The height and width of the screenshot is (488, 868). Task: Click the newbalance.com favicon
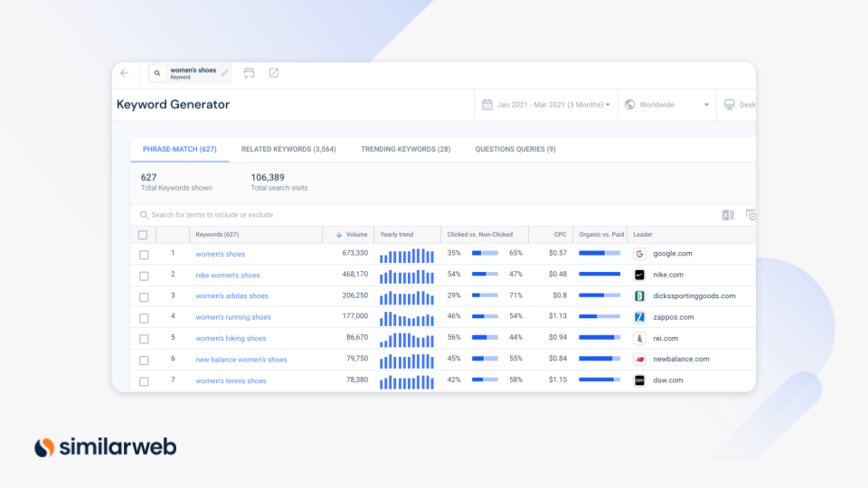coord(639,359)
